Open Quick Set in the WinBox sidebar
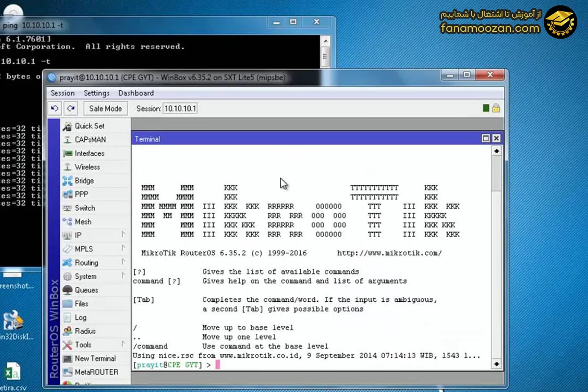Image resolution: width=588 pixels, height=392 pixels. (x=96, y=126)
